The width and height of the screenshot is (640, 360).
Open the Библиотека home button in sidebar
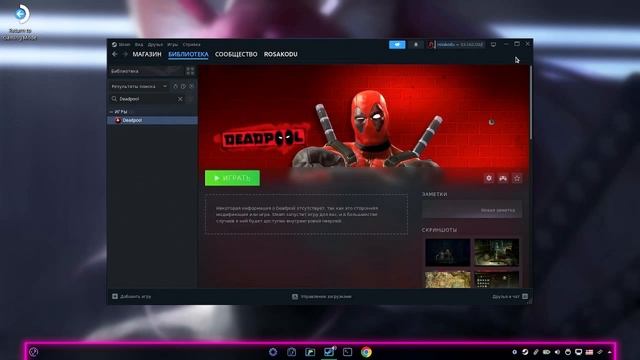coord(146,71)
